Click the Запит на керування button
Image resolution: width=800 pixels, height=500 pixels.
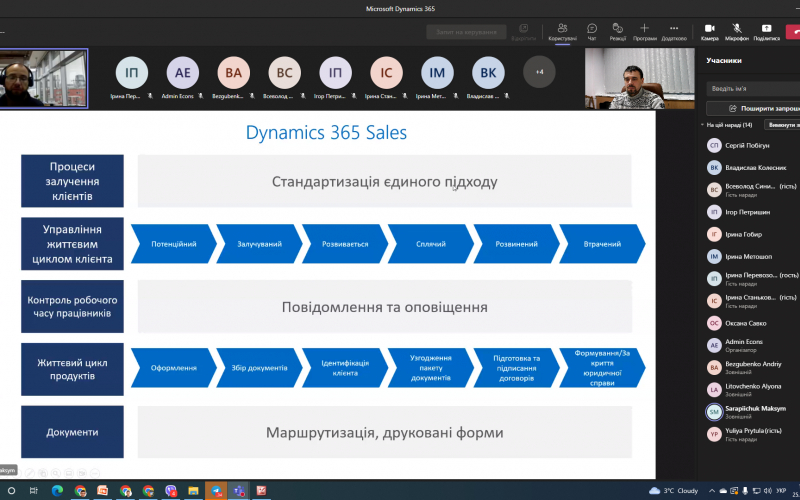click(x=466, y=32)
